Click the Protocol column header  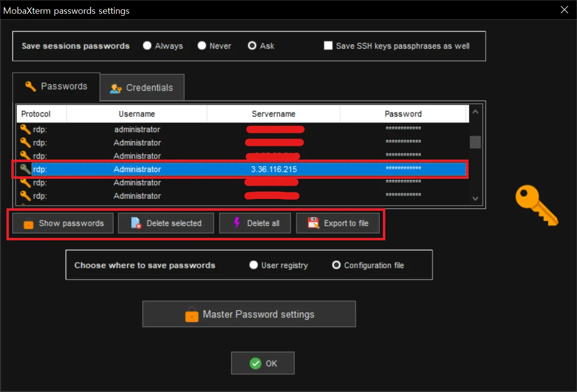[x=41, y=114]
